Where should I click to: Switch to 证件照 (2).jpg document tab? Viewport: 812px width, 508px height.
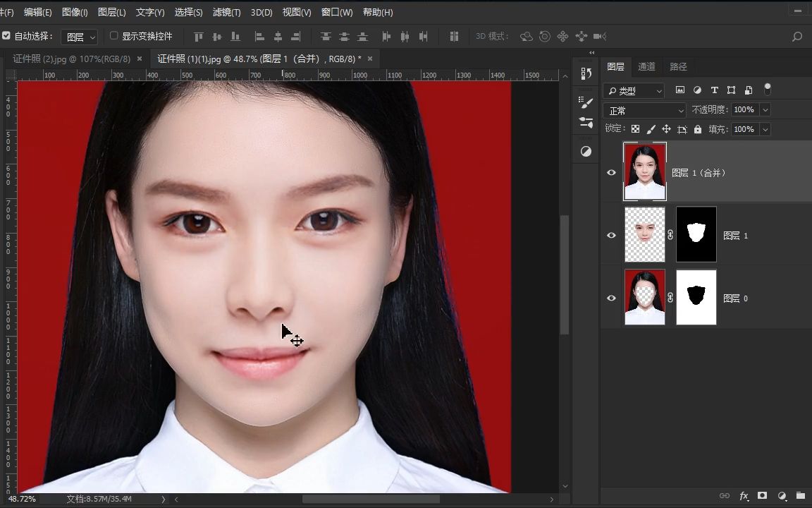point(71,59)
